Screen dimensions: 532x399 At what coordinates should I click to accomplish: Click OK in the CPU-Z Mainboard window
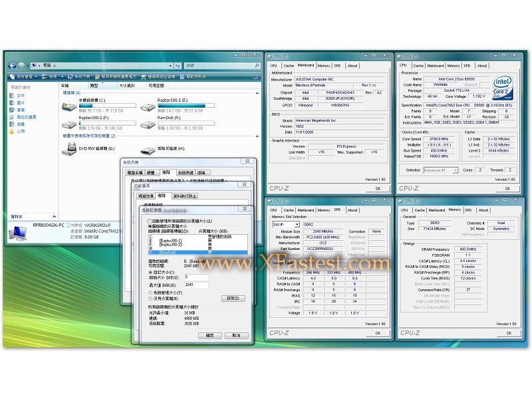(378, 189)
